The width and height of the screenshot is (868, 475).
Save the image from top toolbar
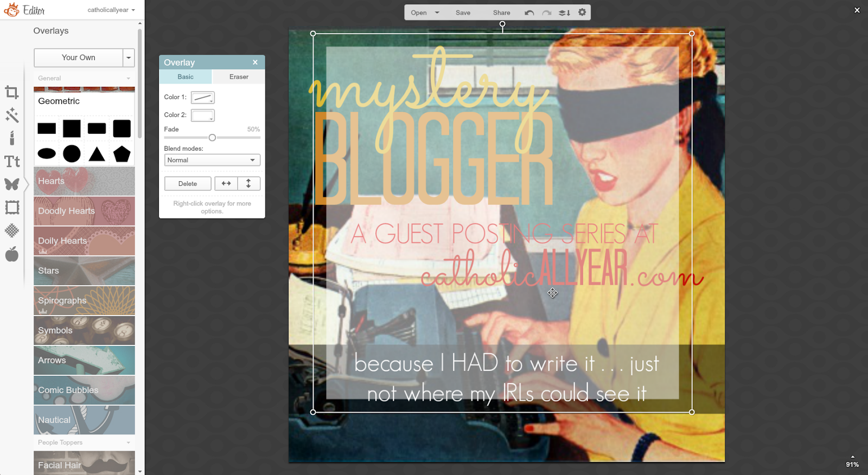tap(463, 12)
